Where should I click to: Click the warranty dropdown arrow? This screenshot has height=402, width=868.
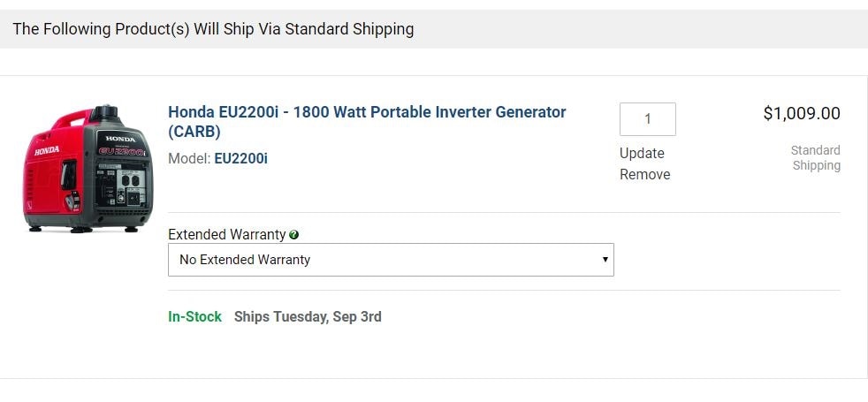pos(605,260)
